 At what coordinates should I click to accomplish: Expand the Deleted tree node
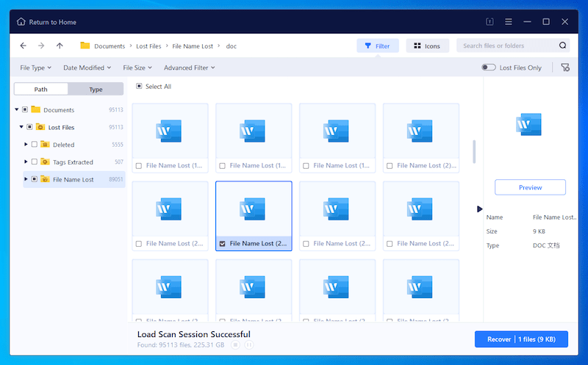pos(26,144)
